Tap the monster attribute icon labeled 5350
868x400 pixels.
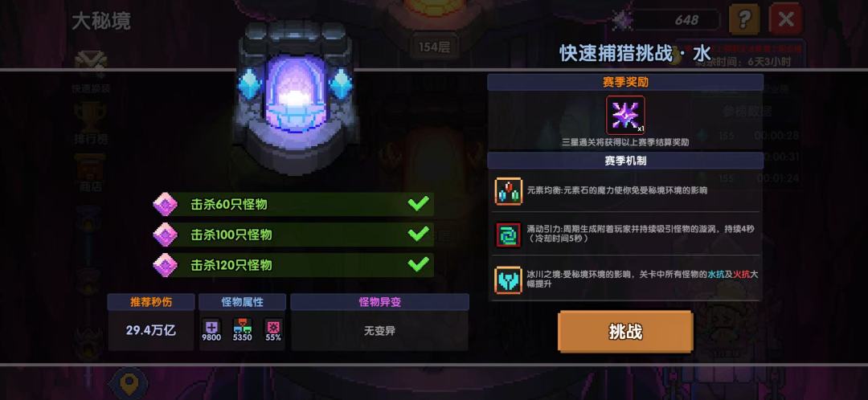coord(242,327)
